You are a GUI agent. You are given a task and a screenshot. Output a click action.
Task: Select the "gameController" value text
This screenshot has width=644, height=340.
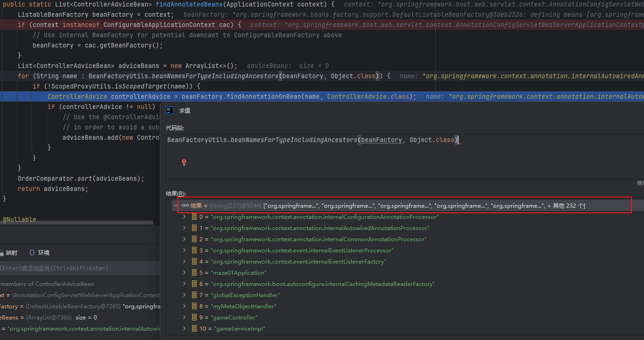point(235,318)
